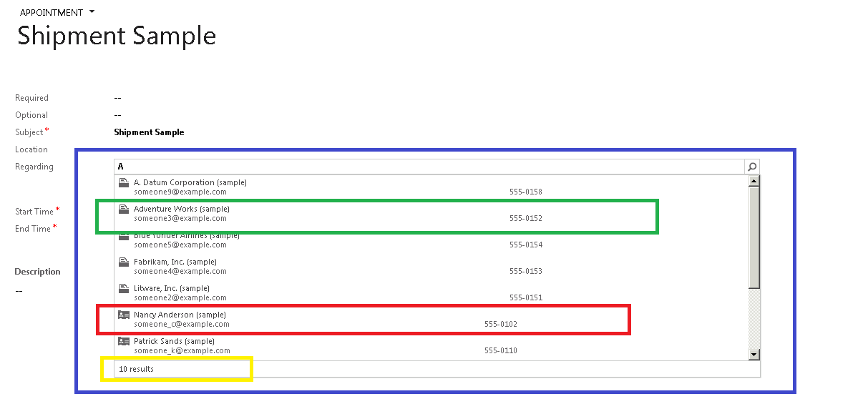Screen dimensions: 868x414
Task: Select Patrick Sands (sample) from the list
Action: point(174,342)
